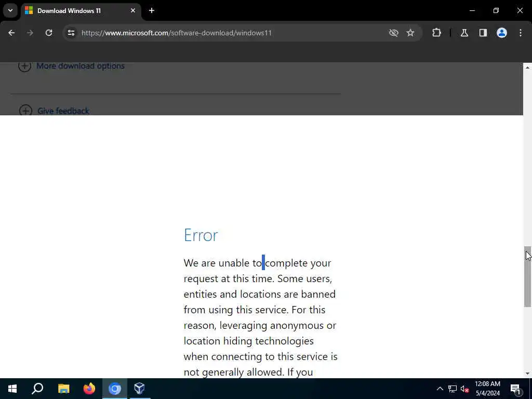Open the Chrome profile avatar
This screenshot has height=399, width=532.
pyautogui.click(x=502, y=33)
